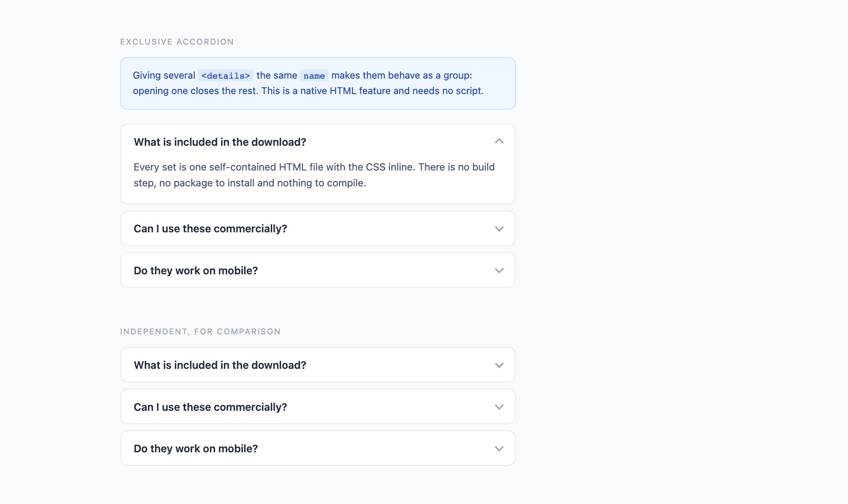Image resolution: width=848 pixels, height=504 pixels.
Task: Click the "EXCLUSIVE ACCORDION" heading
Action: [x=177, y=42]
